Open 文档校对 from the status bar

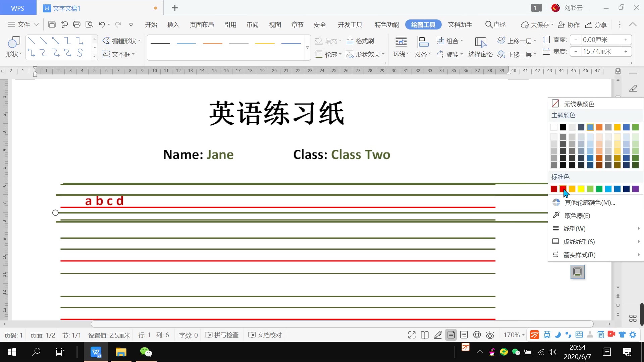pyautogui.click(x=265, y=335)
